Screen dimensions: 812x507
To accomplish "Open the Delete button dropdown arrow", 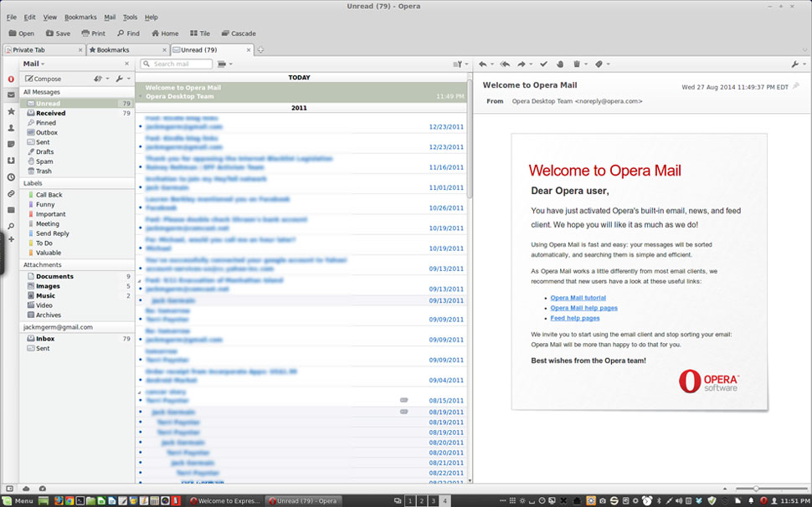I will [x=586, y=64].
